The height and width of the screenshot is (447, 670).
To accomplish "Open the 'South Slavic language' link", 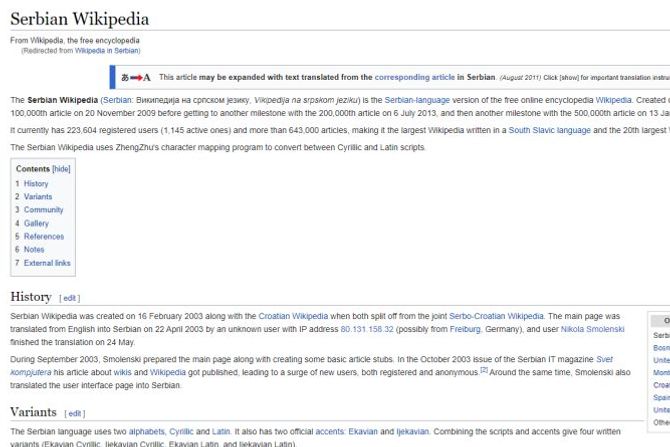I will coord(550,130).
